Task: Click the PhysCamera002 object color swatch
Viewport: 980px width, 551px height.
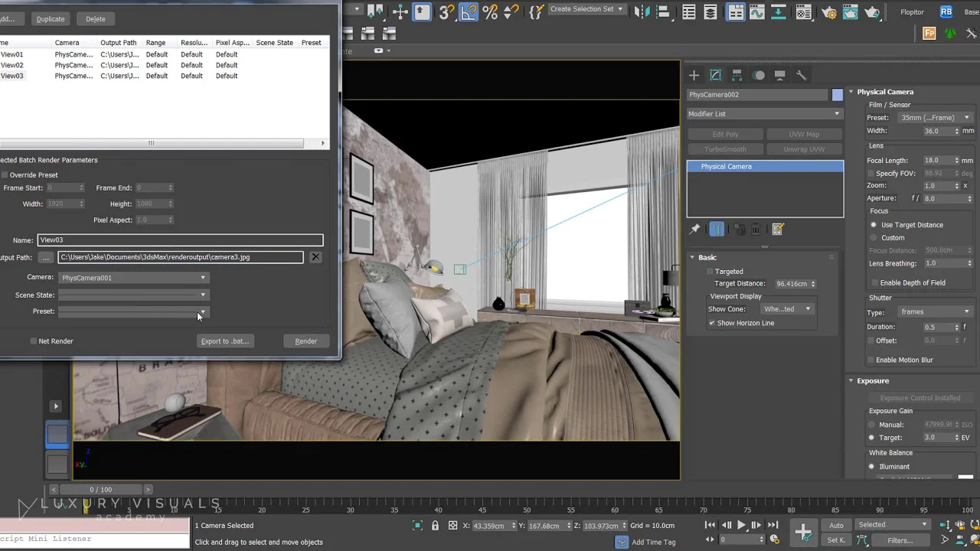Action: 837,95
